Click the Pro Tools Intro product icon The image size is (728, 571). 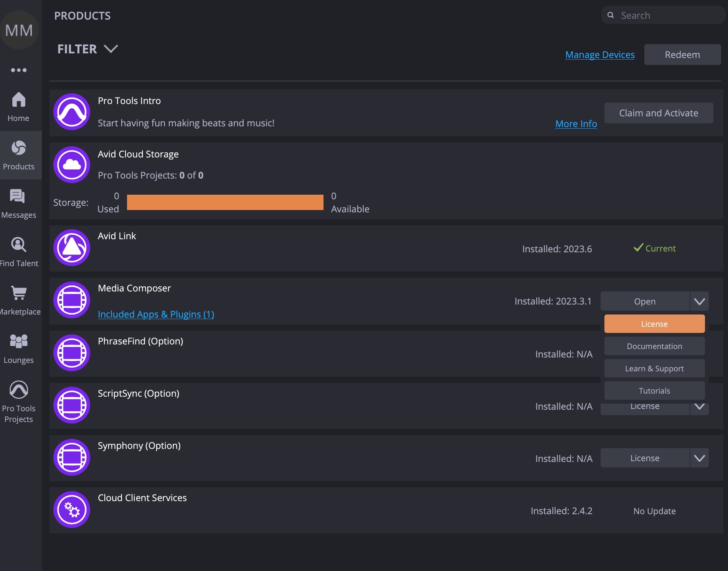pos(72,112)
